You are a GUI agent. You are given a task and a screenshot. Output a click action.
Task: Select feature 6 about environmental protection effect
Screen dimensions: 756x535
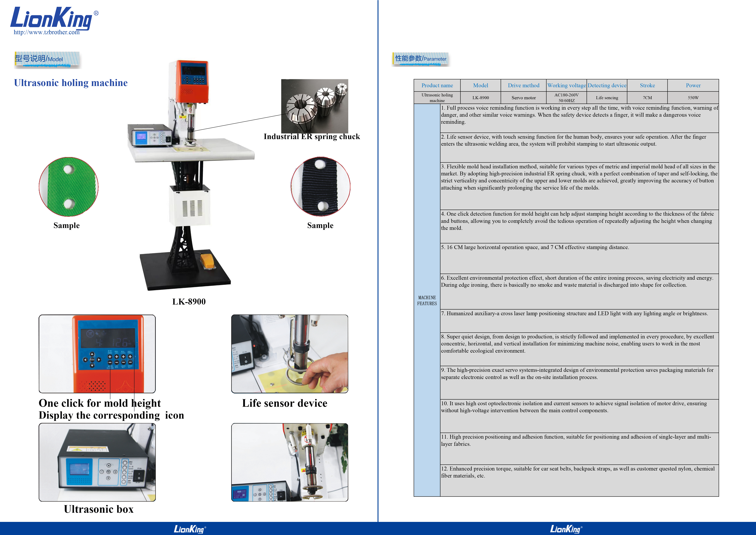(579, 292)
